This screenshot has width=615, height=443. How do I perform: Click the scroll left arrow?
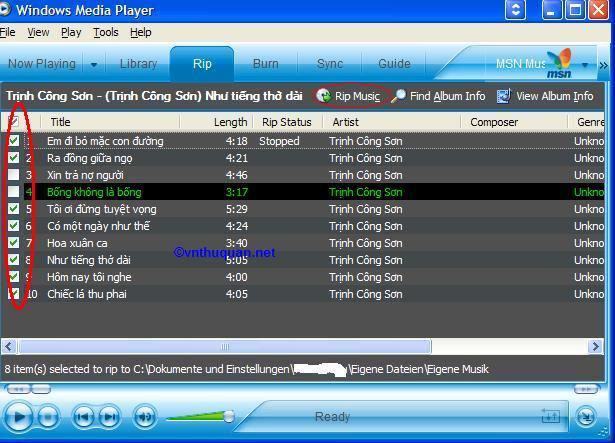(x=9, y=346)
